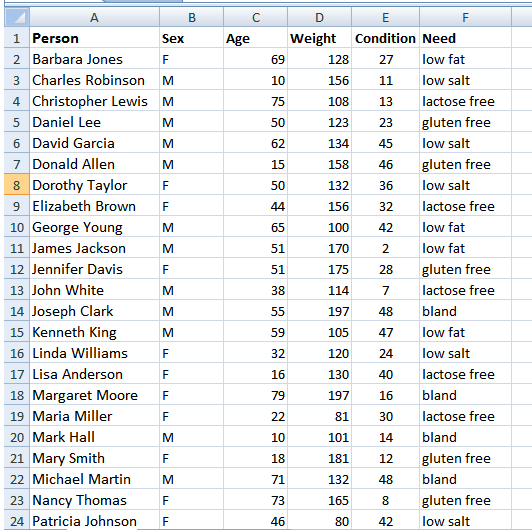Click Donald Allen's condition value 46
This screenshot has height=530, width=532.
386,164
